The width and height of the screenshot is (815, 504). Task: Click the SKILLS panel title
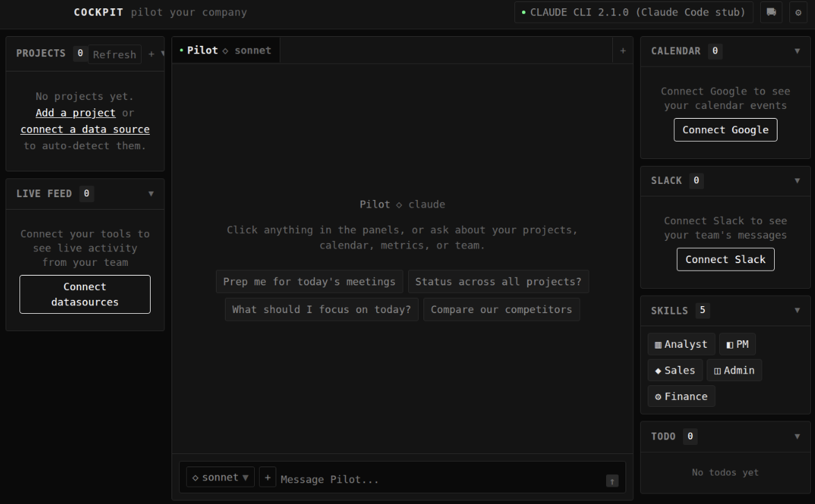click(x=669, y=311)
